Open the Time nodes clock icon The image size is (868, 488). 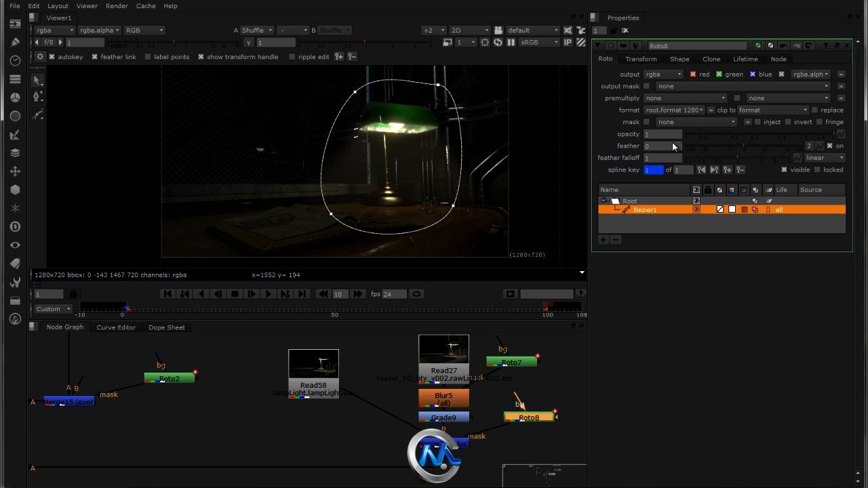coord(15,60)
